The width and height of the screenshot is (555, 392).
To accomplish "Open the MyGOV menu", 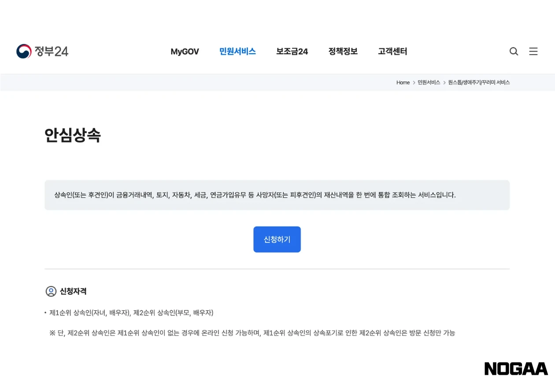I will click(185, 51).
